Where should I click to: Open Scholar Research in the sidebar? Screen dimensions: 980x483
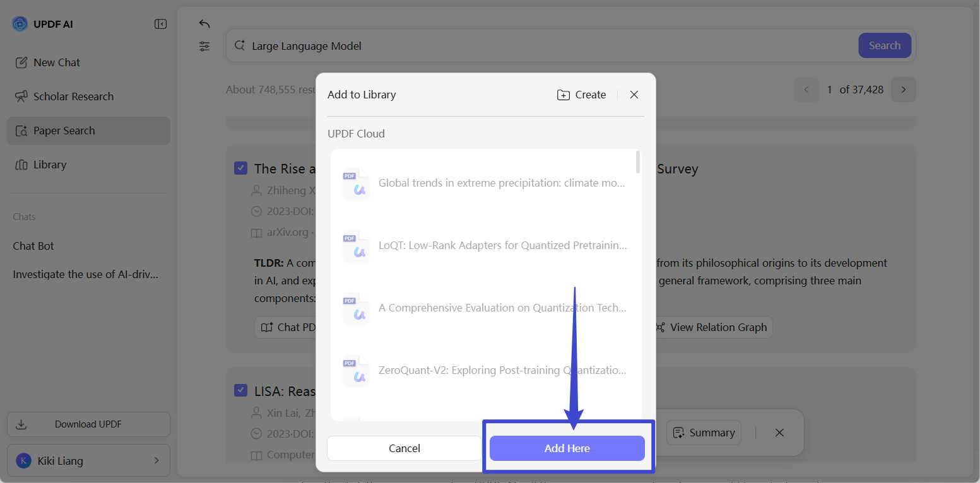[x=88, y=96]
